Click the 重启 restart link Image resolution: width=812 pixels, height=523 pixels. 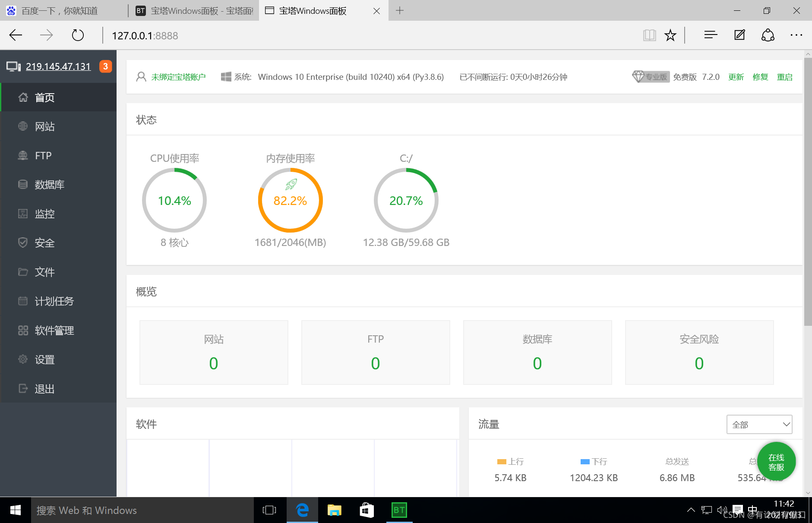(x=784, y=77)
